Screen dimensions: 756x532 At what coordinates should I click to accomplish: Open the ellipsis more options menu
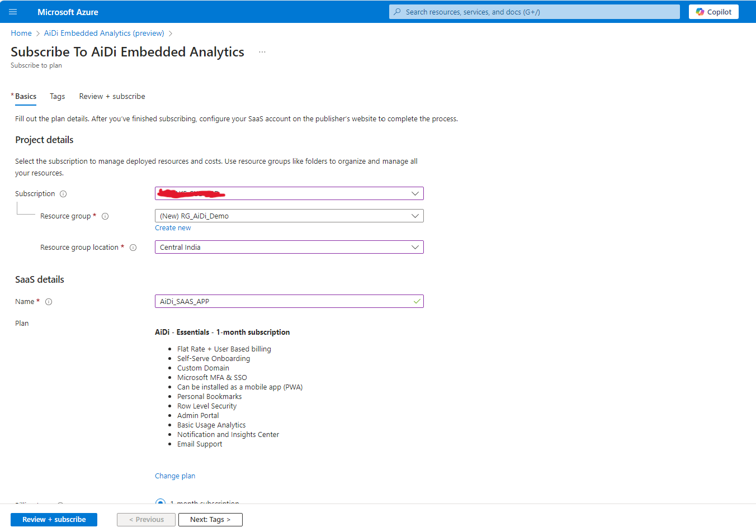click(262, 52)
